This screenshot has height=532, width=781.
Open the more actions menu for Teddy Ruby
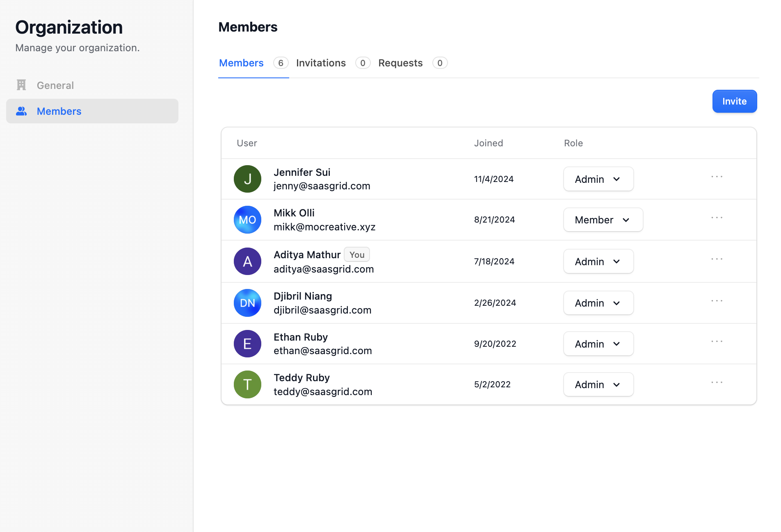click(x=717, y=382)
